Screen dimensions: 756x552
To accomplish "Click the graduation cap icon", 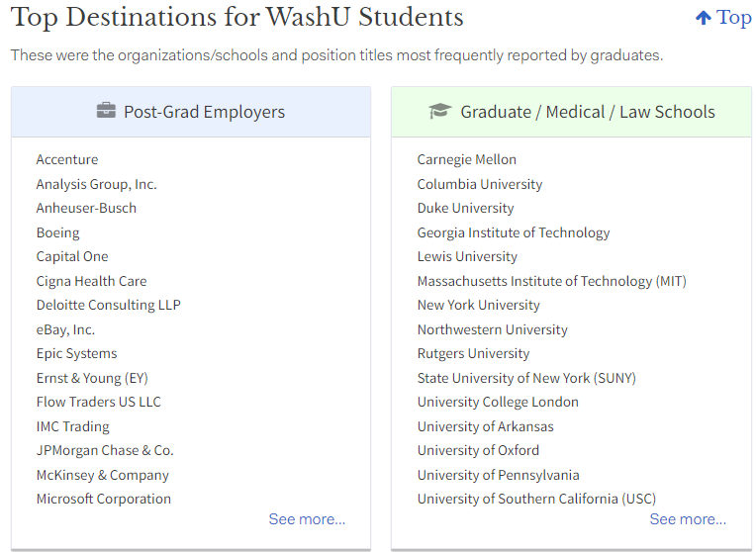I will [x=439, y=111].
